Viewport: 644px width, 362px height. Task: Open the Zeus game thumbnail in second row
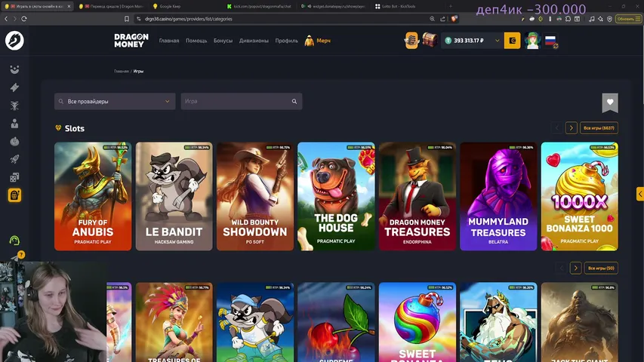tap(498, 322)
